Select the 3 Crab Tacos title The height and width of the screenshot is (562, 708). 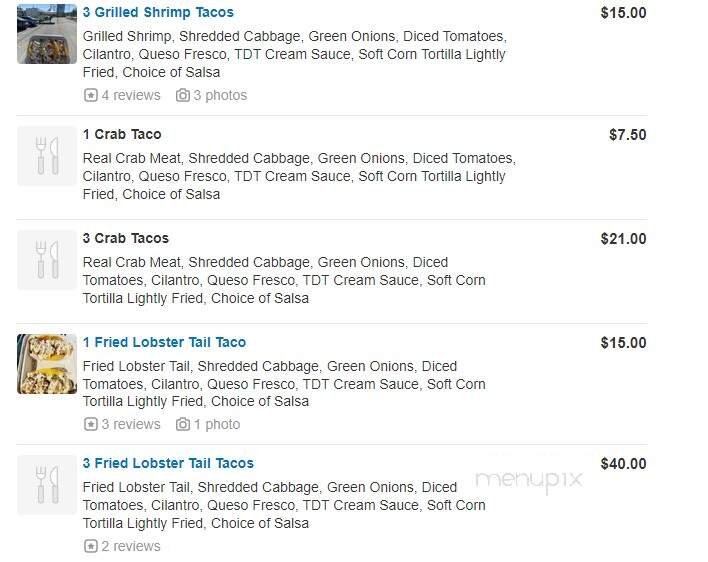[126, 238]
